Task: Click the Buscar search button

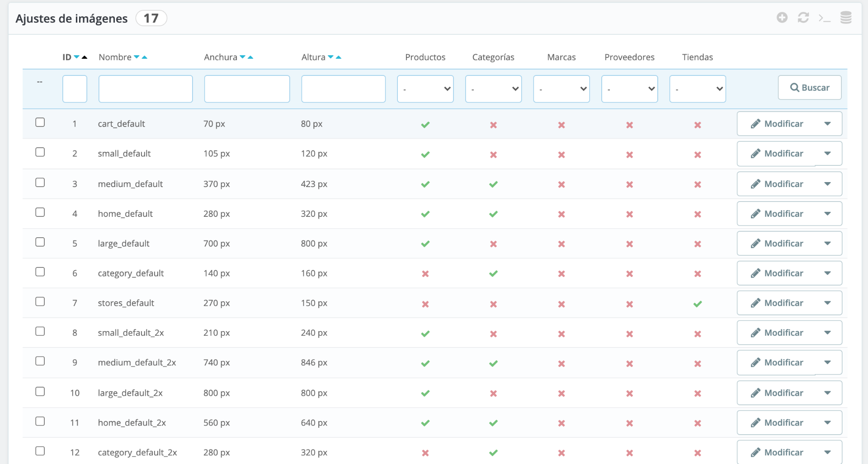Action: click(x=809, y=88)
